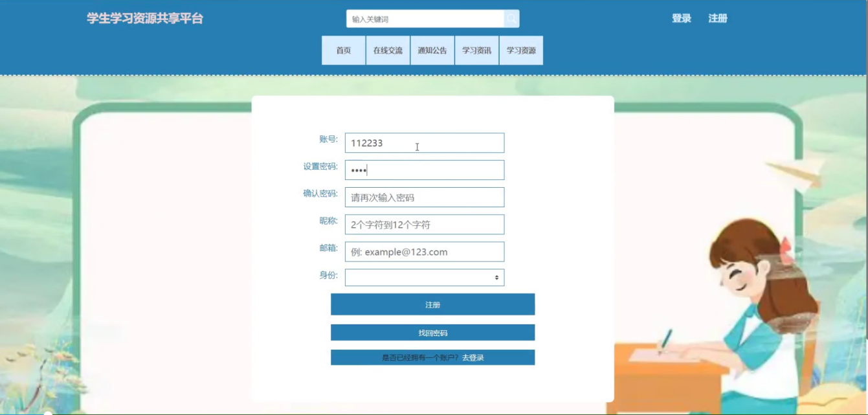Click the 昵称 nickname input field
The width and height of the screenshot is (868, 415).
[425, 225]
